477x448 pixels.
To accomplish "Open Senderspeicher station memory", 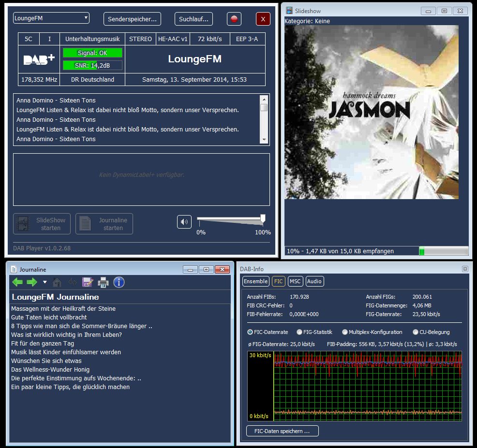I will click(133, 19).
